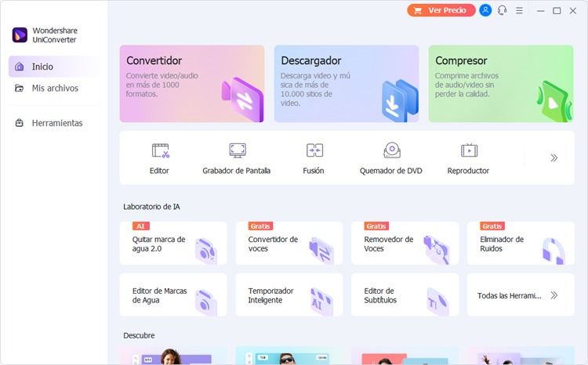Open the Editor tool icon

coord(160,150)
